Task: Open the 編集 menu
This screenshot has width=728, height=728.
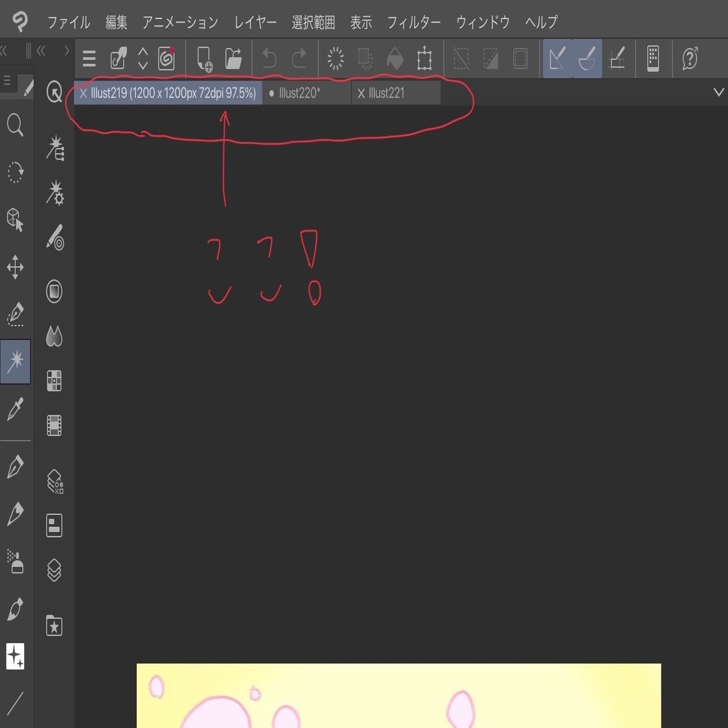Action: coord(116,22)
